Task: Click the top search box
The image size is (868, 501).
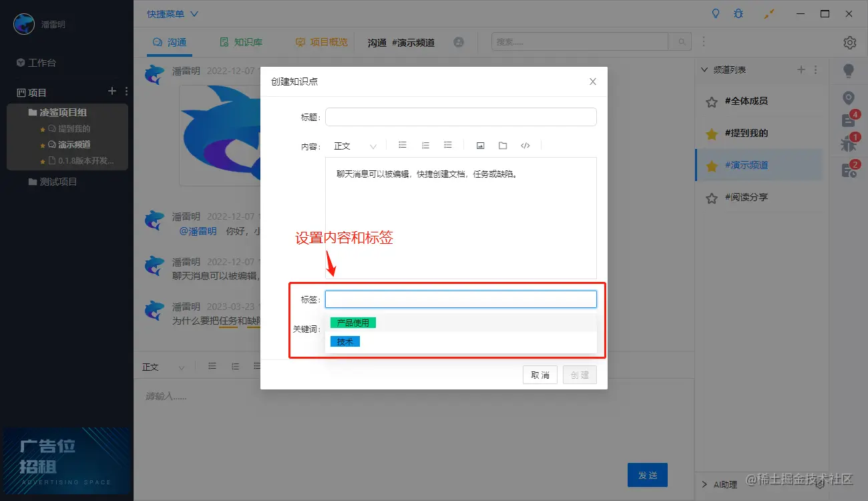Action: pyautogui.click(x=580, y=42)
